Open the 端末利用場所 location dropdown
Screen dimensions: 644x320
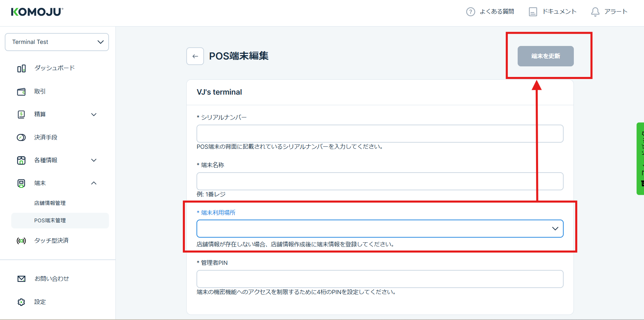coord(380,228)
